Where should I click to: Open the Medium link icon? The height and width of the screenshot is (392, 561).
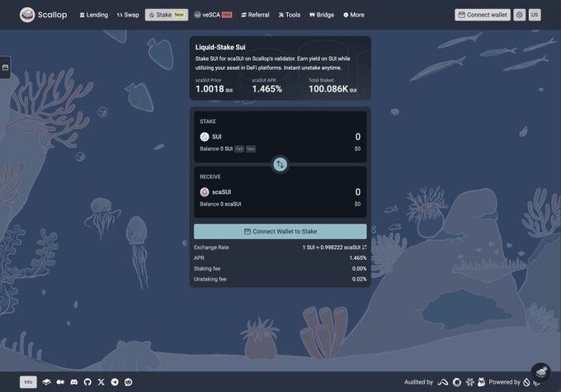point(60,382)
